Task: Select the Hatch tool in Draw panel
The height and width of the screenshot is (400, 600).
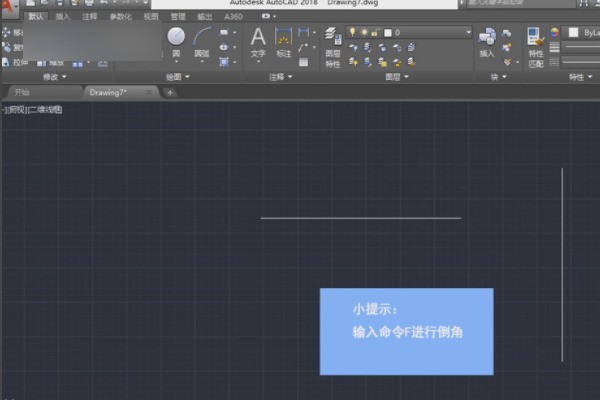Action: 224,62
